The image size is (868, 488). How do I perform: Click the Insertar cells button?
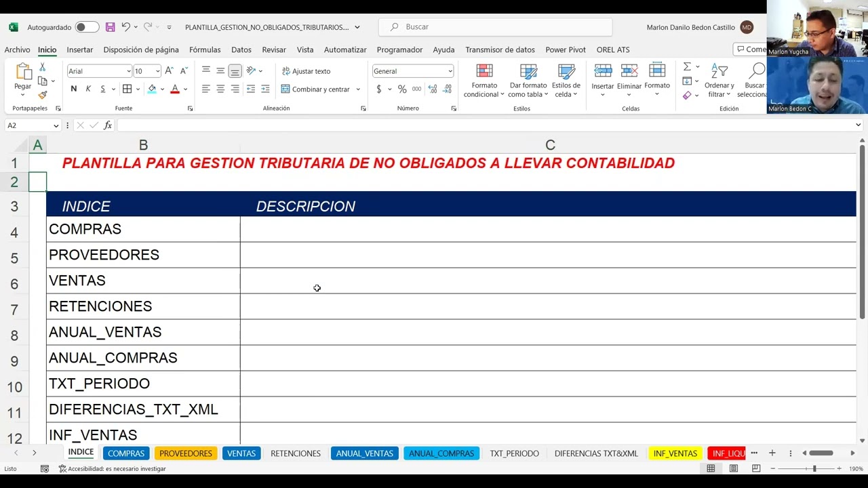click(602, 81)
